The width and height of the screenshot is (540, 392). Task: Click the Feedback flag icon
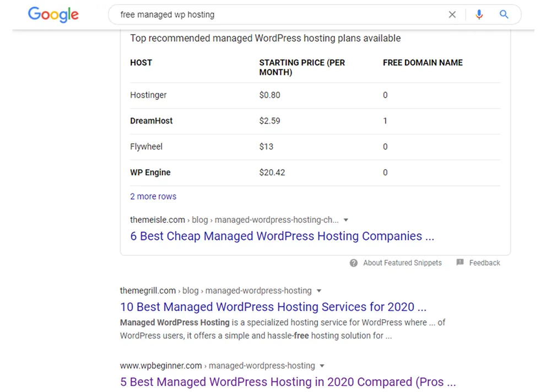pyautogui.click(x=460, y=262)
